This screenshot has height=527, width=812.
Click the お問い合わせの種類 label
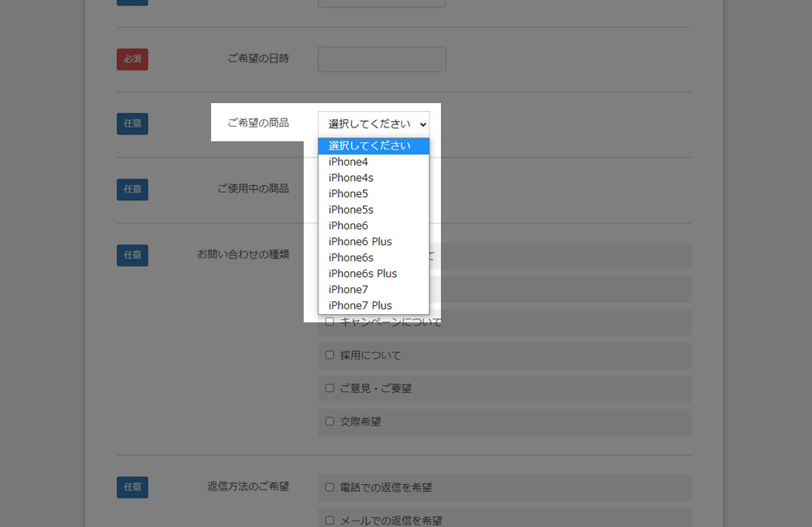click(243, 254)
